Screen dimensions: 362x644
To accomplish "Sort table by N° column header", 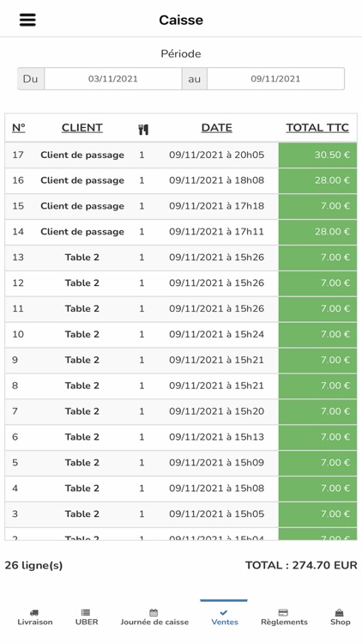I will click(19, 128).
